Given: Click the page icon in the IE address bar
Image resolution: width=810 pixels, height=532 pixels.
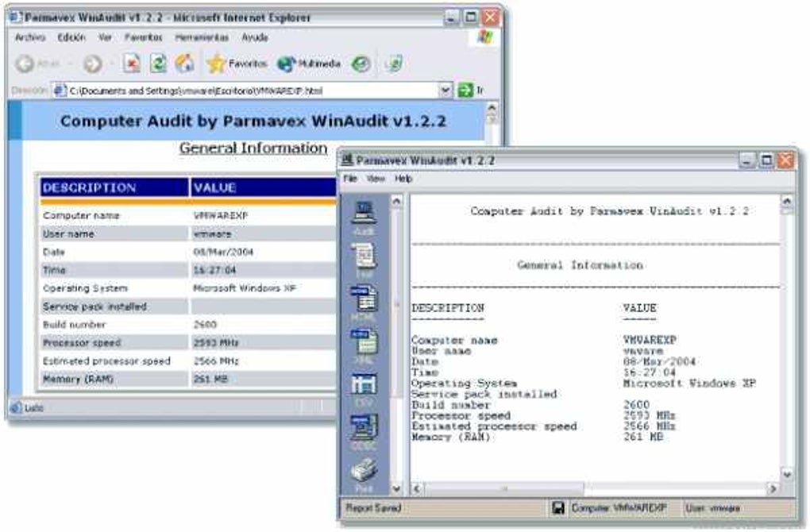Looking at the screenshot, I should 60,91.
